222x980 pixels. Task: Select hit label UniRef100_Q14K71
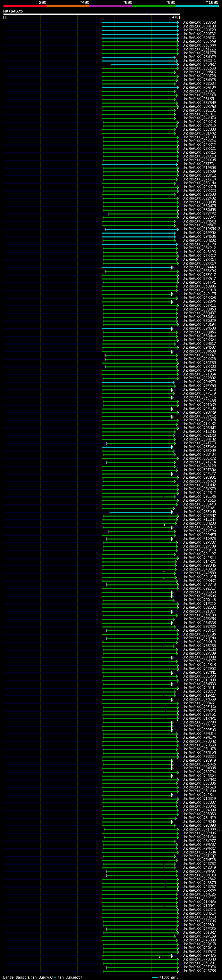click(199, 561)
